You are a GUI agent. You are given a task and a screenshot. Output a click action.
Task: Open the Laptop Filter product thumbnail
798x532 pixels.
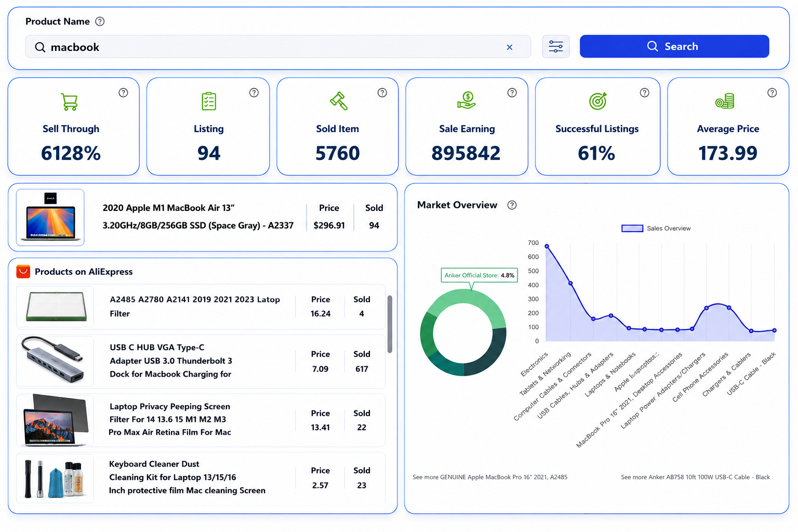click(56, 307)
